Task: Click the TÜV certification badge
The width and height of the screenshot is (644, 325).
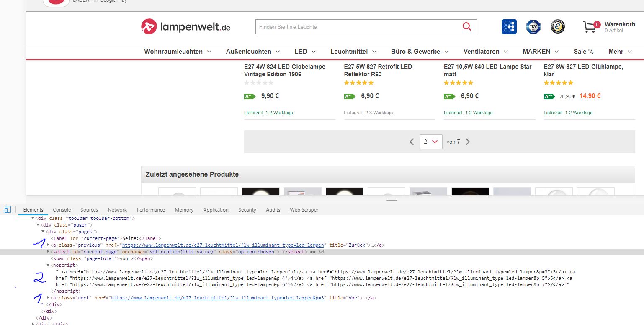Action: [533, 27]
